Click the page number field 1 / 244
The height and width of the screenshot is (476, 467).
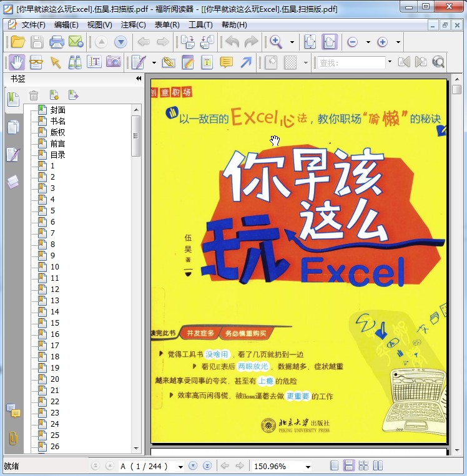tap(148, 466)
